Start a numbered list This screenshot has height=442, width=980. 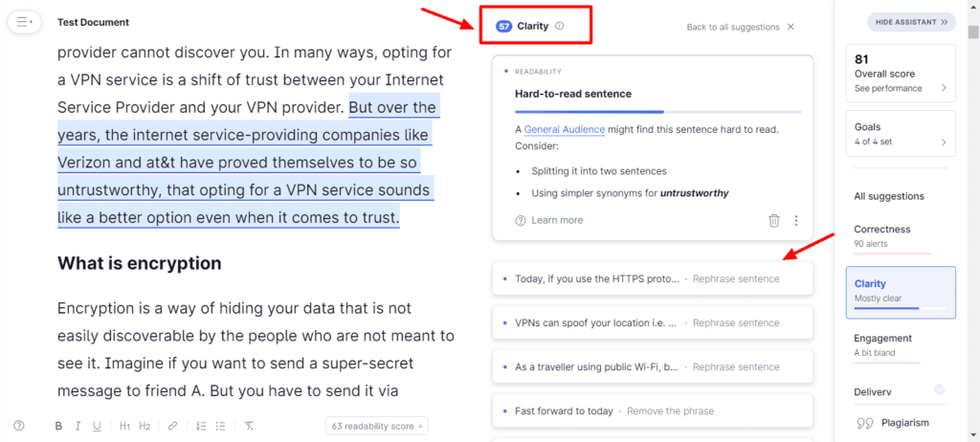(x=201, y=426)
